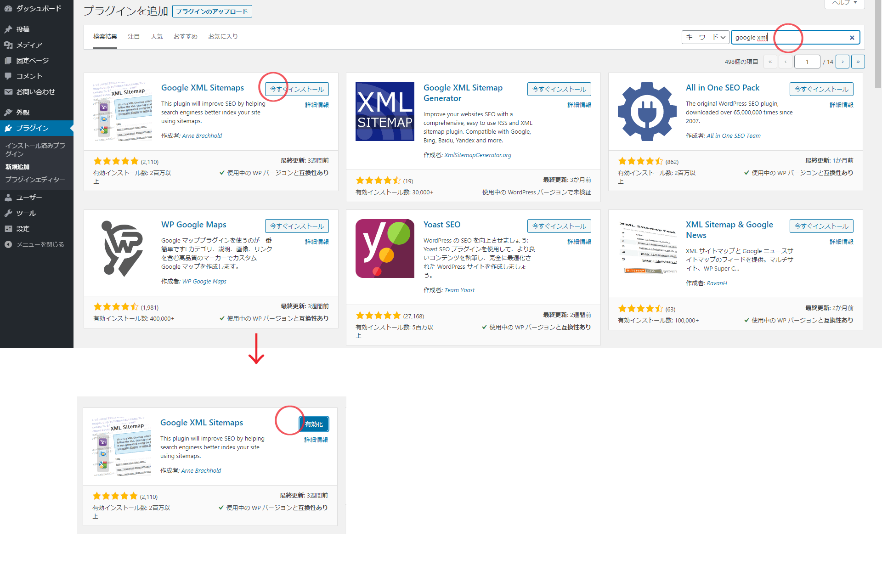Image resolution: width=882 pixels, height=588 pixels.
Task: Install XML Sitemap & Google News now
Action: (x=821, y=226)
